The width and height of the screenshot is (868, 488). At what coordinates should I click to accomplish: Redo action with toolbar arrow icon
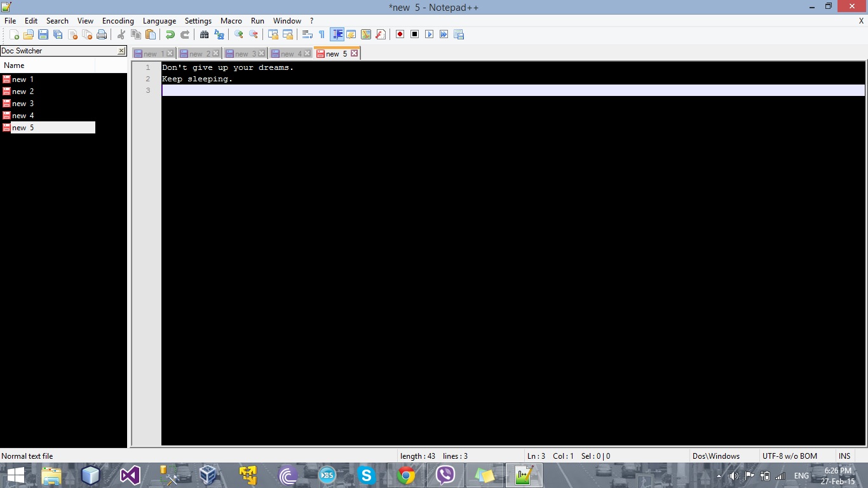point(184,34)
